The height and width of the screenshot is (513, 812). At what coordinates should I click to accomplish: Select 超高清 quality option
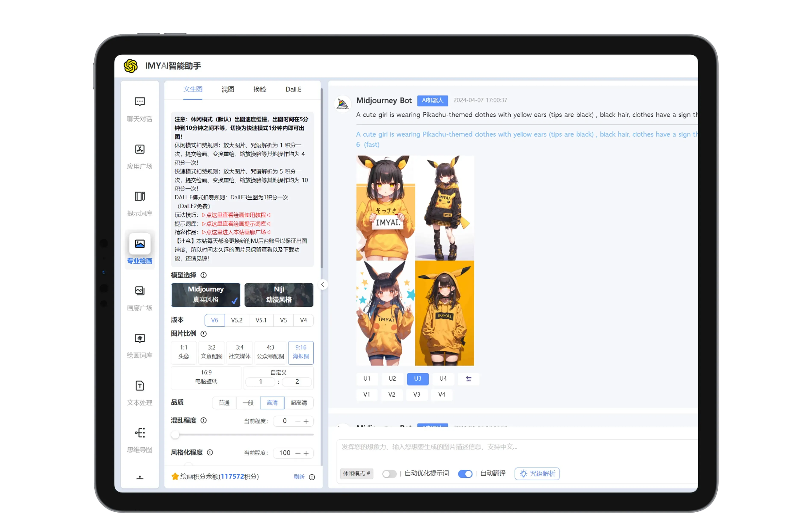point(299,403)
